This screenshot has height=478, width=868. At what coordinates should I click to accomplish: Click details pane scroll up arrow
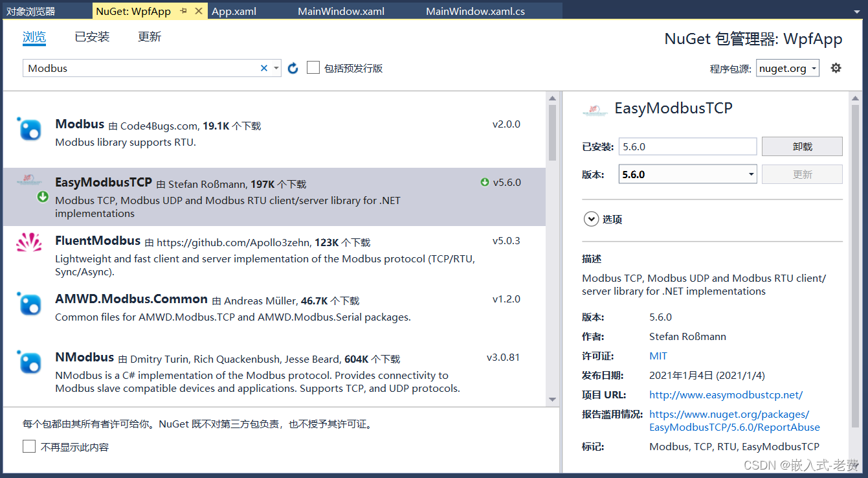tap(855, 98)
